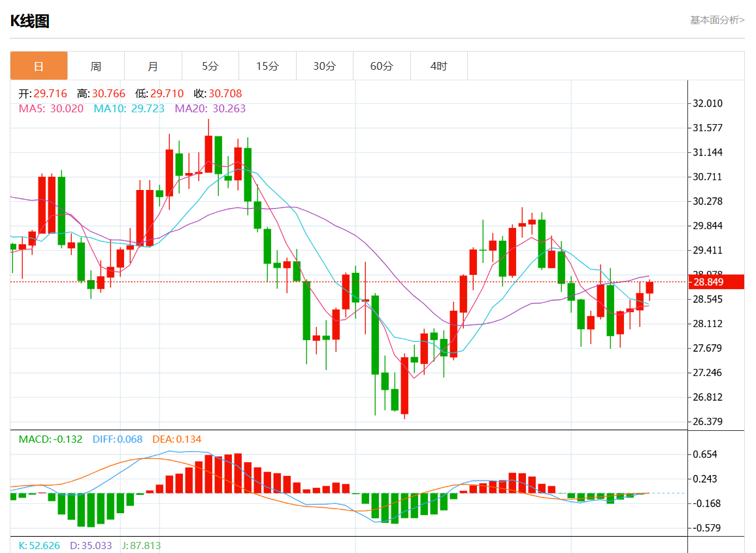Select the 日 daily chart tab
This screenshot has width=756, height=553.
click(39, 66)
